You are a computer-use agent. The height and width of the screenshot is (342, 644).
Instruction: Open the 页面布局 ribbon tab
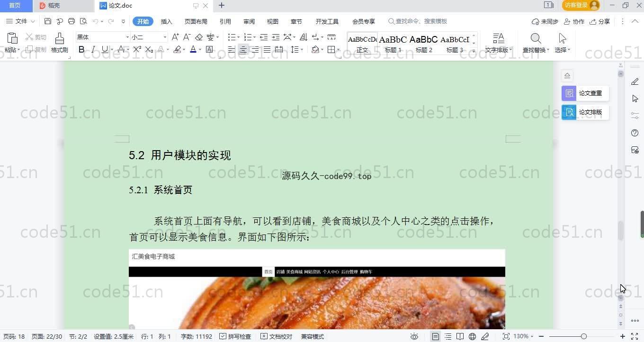click(196, 21)
